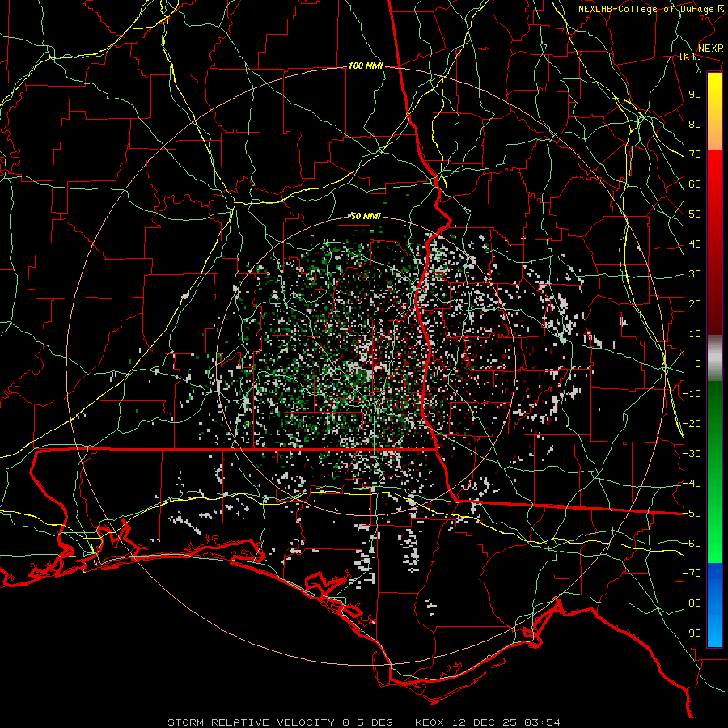Screen dimensions: 728x728
Task: Click the NEXR label above the scale
Action: tap(711, 49)
